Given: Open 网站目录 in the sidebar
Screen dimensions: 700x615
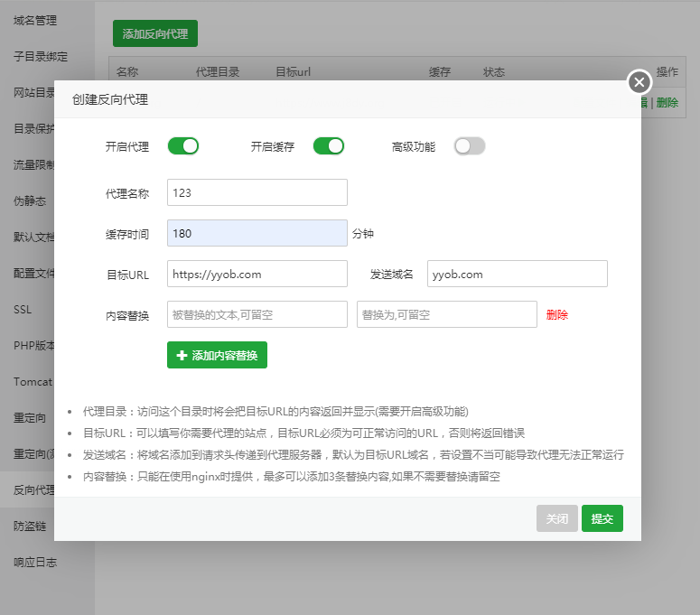Looking at the screenshot, I should pos(33,93).
